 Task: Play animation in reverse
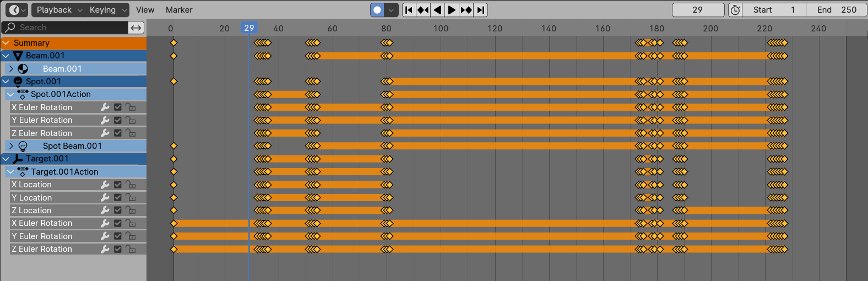(437, 10)
